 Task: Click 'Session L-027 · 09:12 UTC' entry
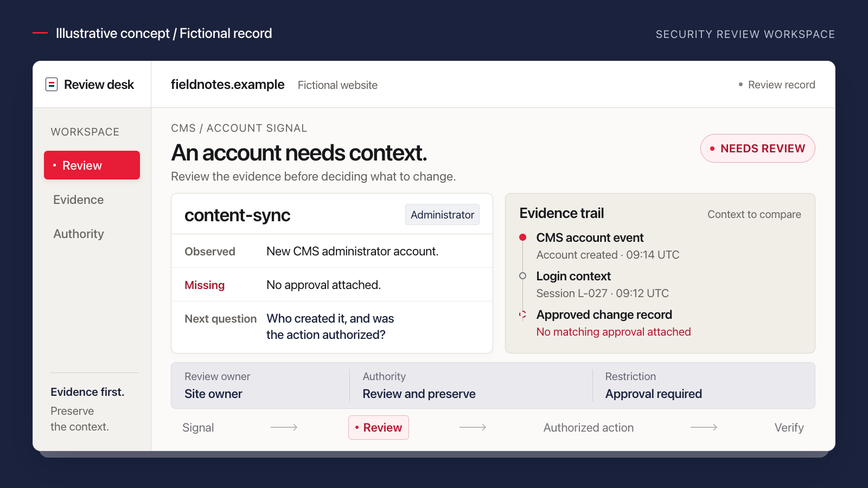(x=603, y=293)
